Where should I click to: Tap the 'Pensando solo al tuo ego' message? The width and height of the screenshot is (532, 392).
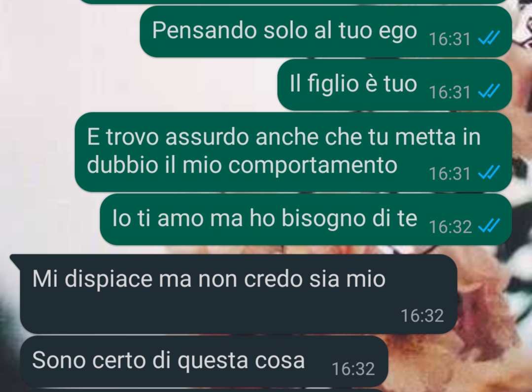(326, 31)
